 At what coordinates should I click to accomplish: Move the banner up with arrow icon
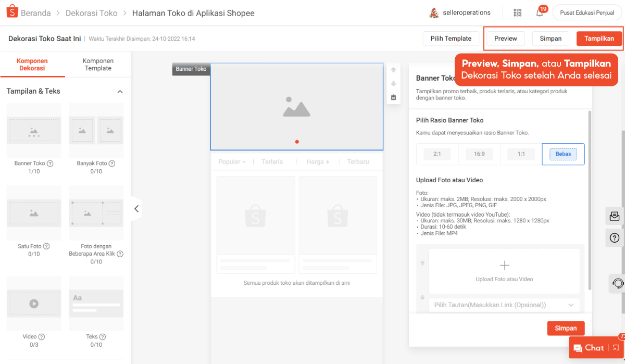[x=393, y=70]
